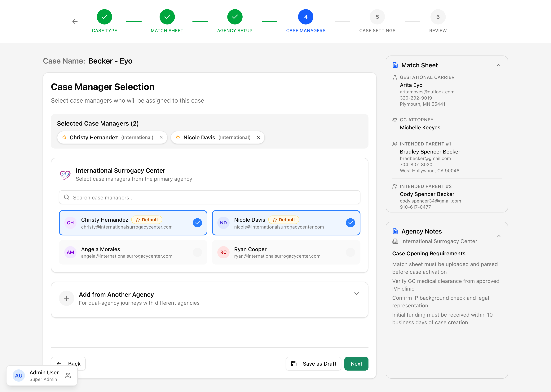Click case name Becker - Eyo

tap(110, 61)
